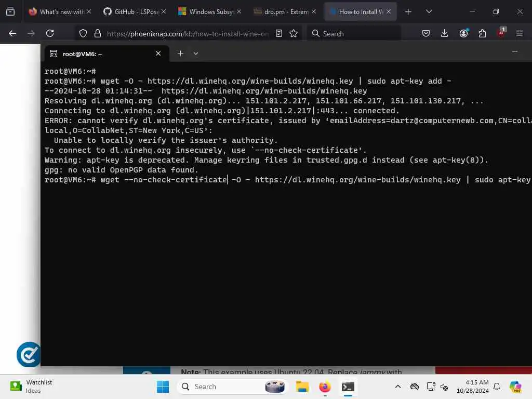
Task: Bookmark this page with the star
Action: [294, 33]
